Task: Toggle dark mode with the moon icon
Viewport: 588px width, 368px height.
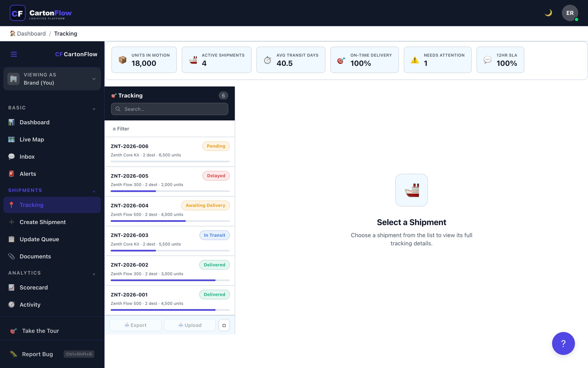Action: (x=548, y=13)
